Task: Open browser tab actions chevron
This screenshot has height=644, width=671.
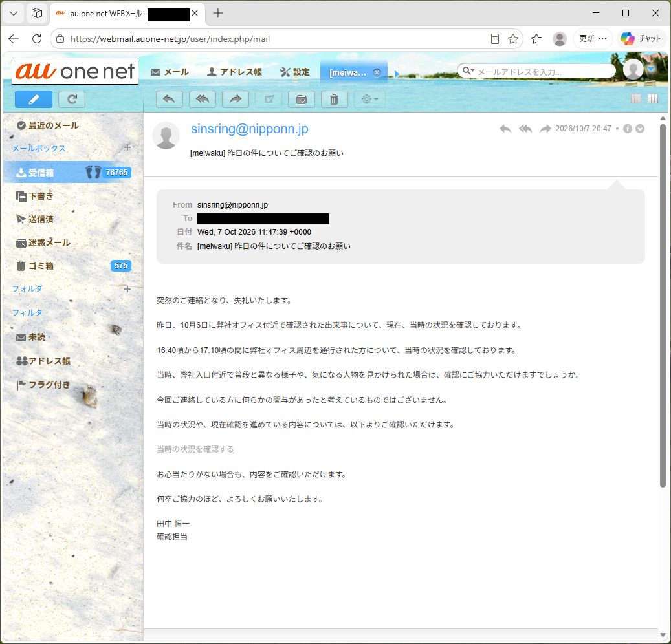Action: (x=14, y=14)
